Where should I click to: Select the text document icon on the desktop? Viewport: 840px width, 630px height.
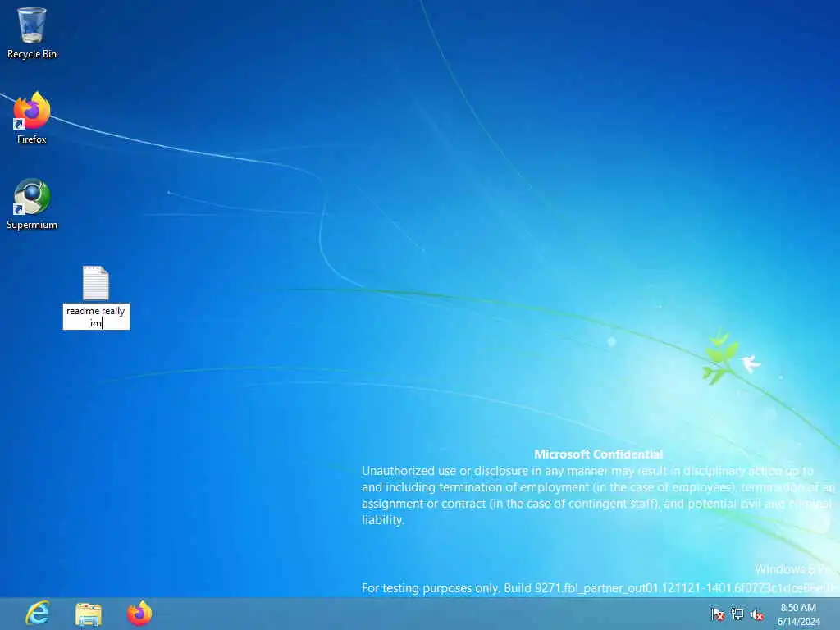[x=96, y=283]
